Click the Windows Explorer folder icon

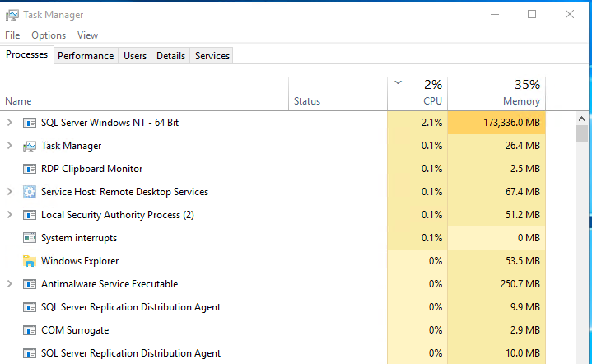coord(30,261)
